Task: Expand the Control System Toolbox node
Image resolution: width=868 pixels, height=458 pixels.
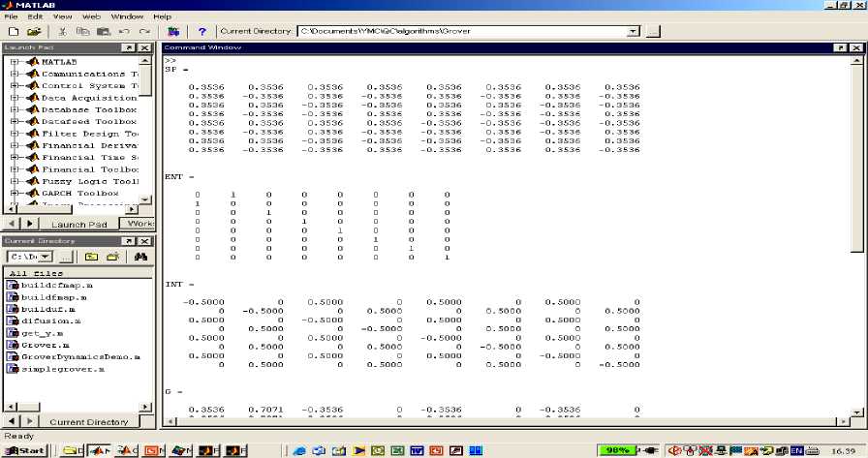Action: pyautogui.click(x=15, y=86)
